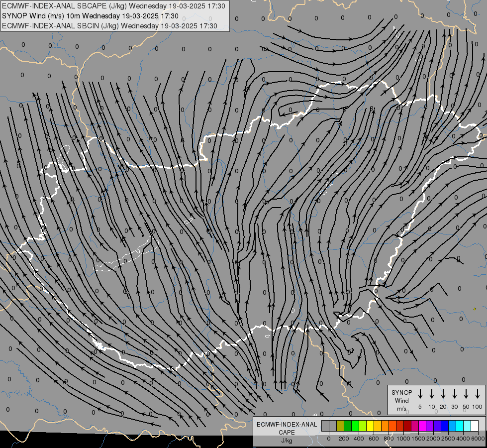Click the '600' tick label on the CAPE scale
The width and height of the screenshot is (487, 448).
point(374,439)
